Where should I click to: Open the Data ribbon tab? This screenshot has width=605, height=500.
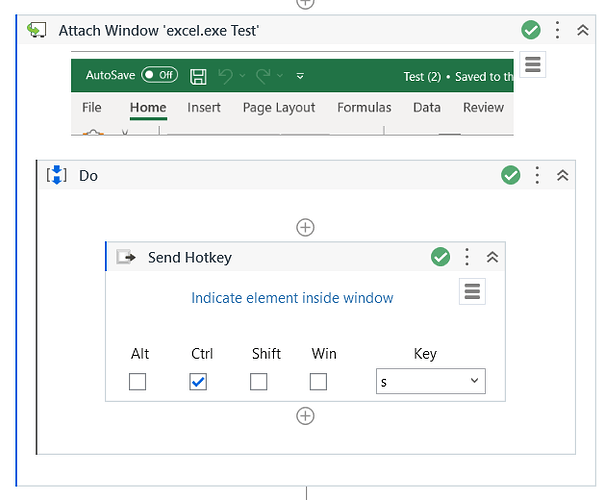[427, 107]
